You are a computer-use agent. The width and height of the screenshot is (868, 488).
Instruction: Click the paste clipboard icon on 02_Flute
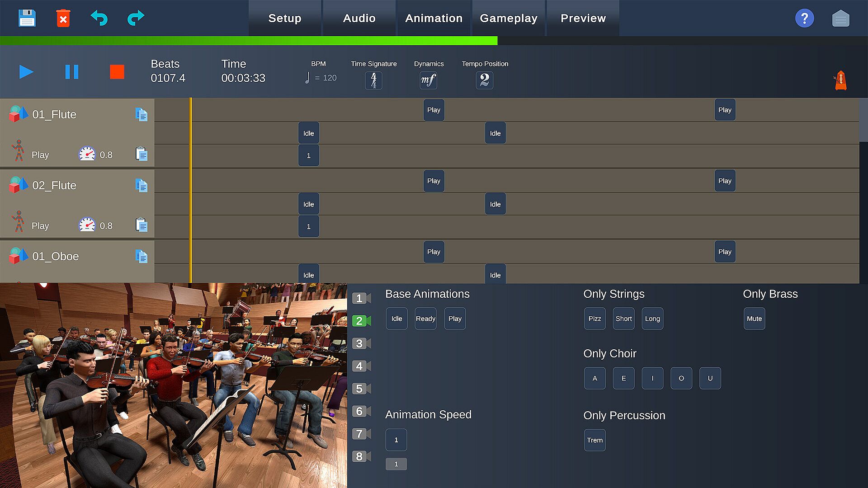coord(142,225)
